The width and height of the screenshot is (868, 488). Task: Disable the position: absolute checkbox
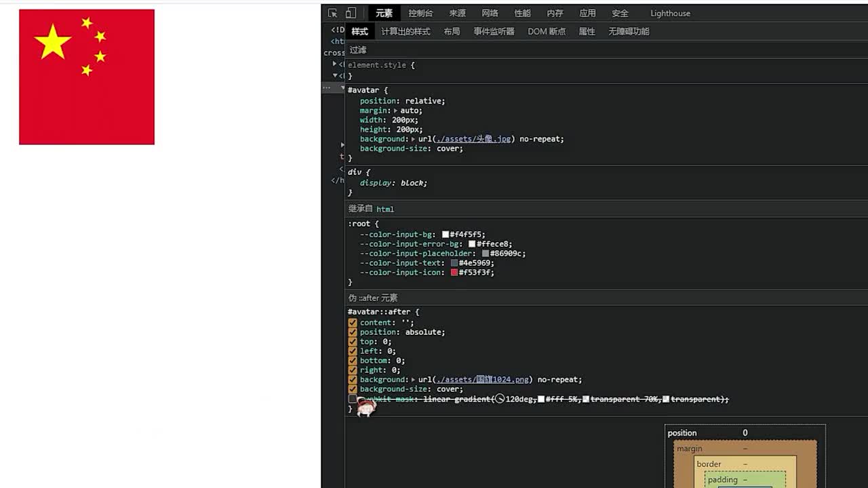click(353, 332)
